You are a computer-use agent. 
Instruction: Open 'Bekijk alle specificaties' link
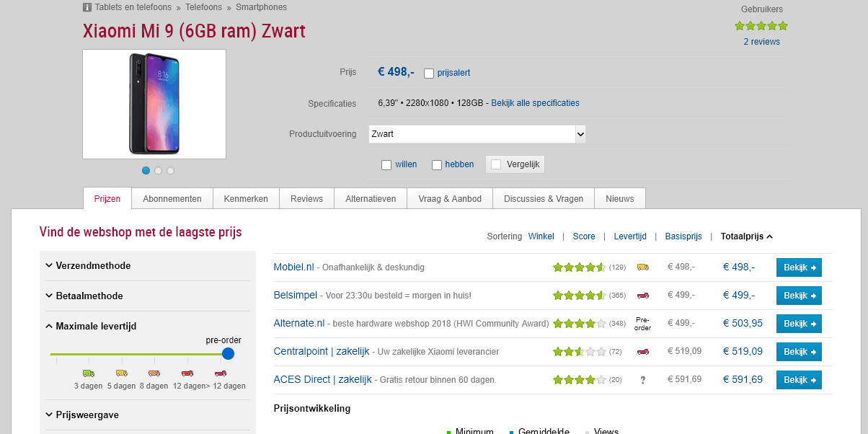click(x=535, y=103)
